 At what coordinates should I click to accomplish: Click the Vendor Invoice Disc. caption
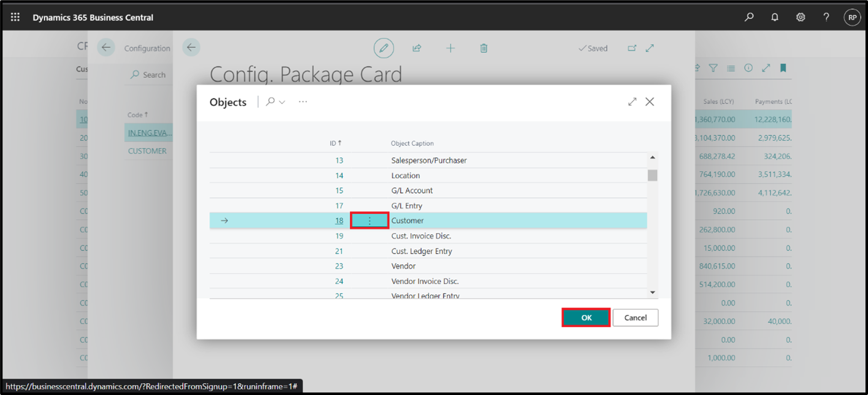pyautogui.click(x=425, y=281)
